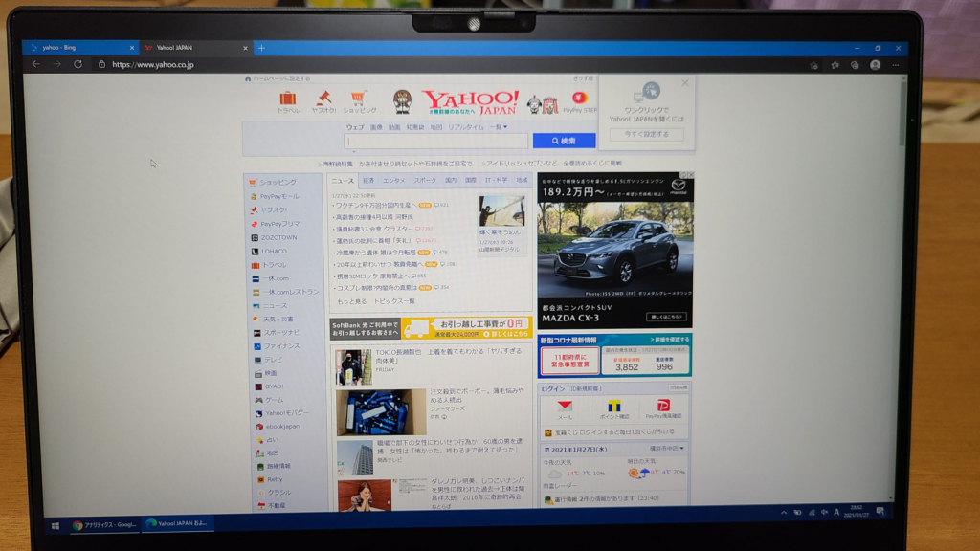Open a new tab with plus button
Screen dimensions: 980x551
coord(261,48)
